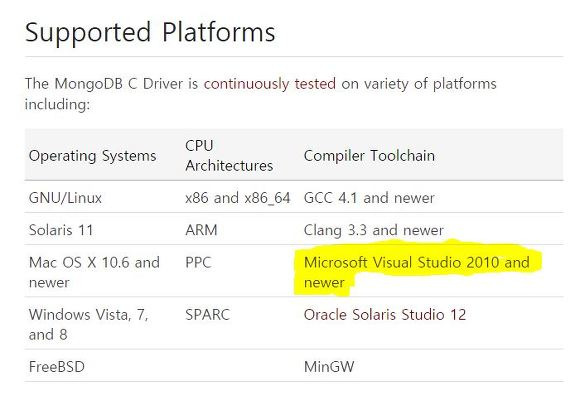Click the Solaris 11 table cell

tap(61, 230)
